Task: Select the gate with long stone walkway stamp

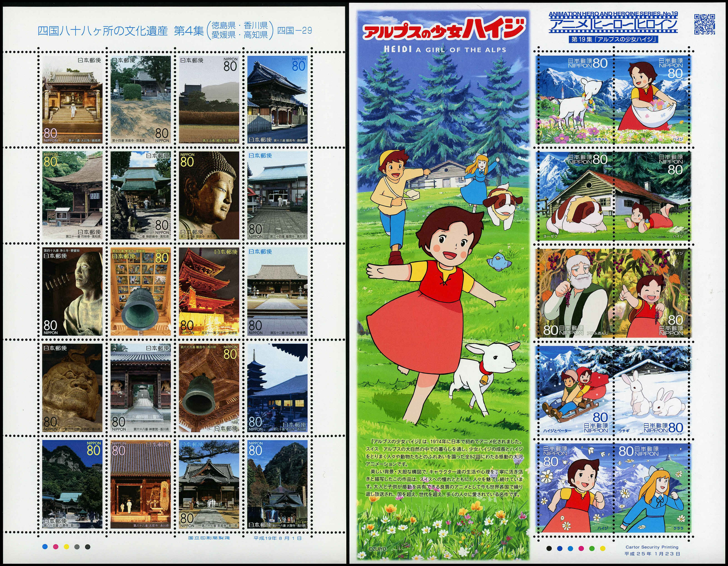Action: tap(141, 388)
